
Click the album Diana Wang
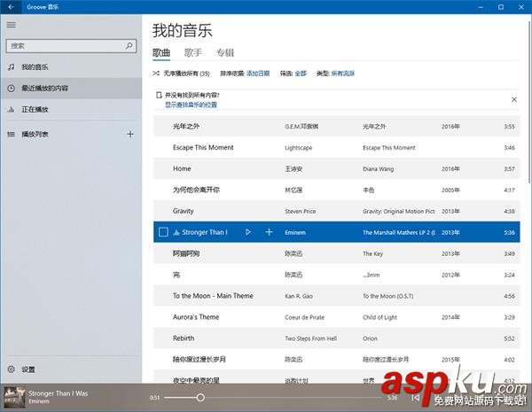pyautogui.click(x=379, y=169)
